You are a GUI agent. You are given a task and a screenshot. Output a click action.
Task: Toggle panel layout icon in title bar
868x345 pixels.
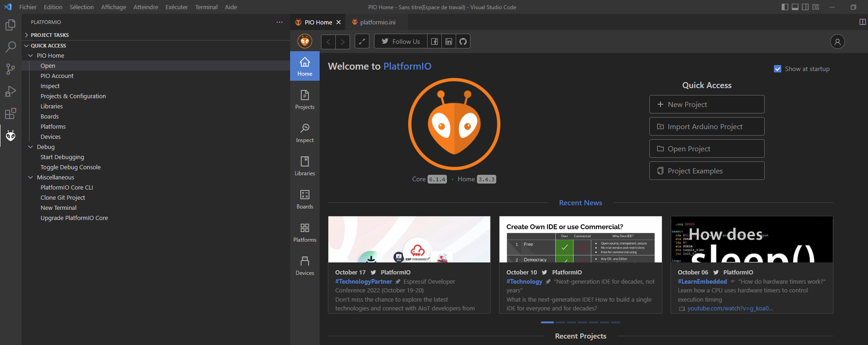(x=795, y=7)
